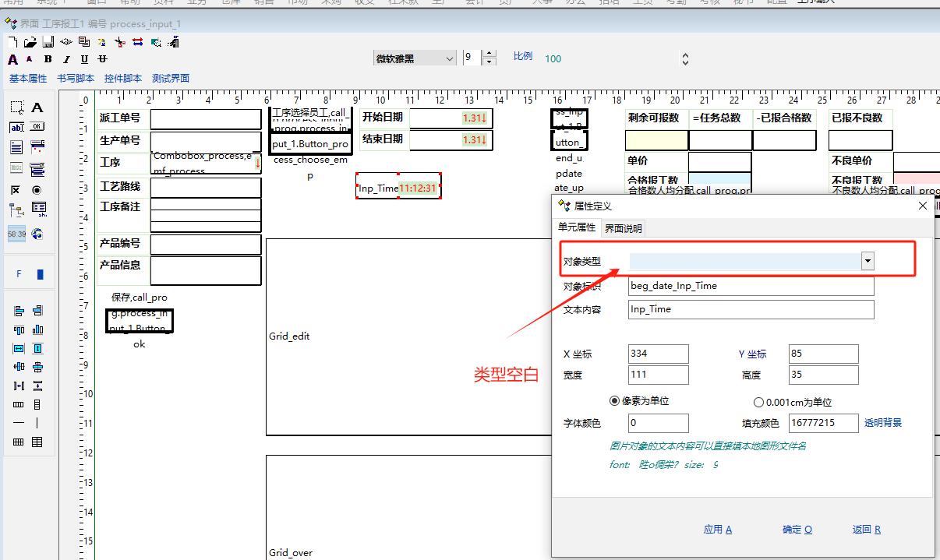Click the scissors cut icon
This screenshot has width=940, height=560.
(120, 42)
